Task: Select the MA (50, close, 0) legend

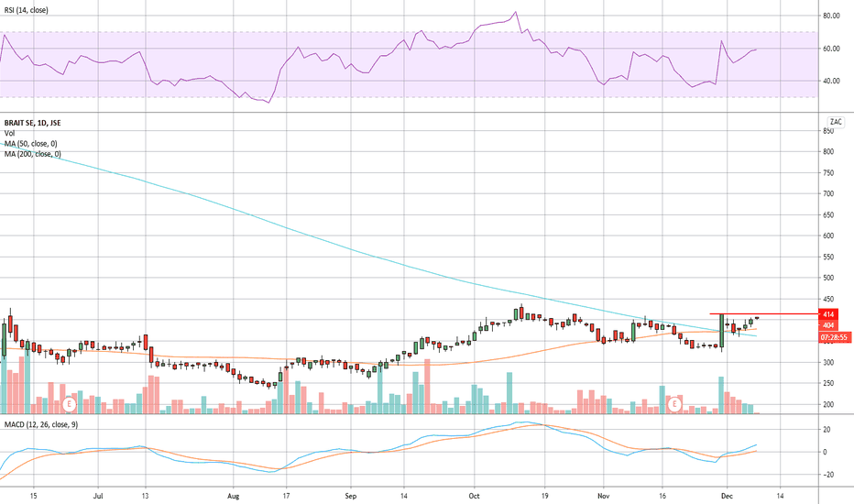Action: coord(30,144)
